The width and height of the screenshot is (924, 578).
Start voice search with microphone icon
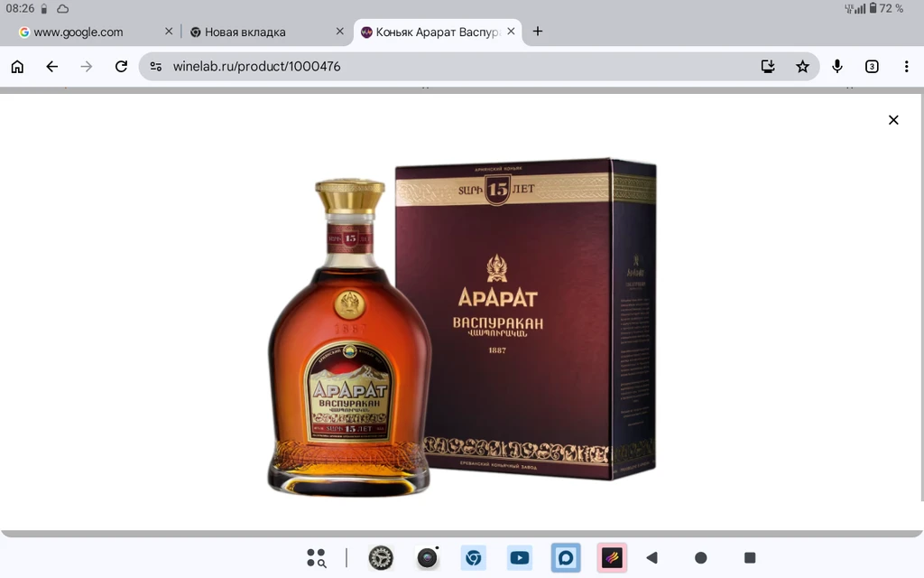tap(837, 67)
